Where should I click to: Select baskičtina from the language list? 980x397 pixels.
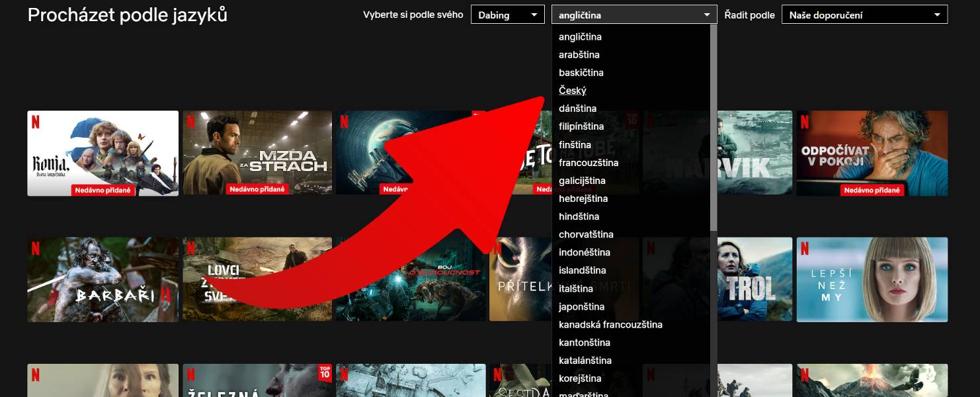[x=581, y=73]
